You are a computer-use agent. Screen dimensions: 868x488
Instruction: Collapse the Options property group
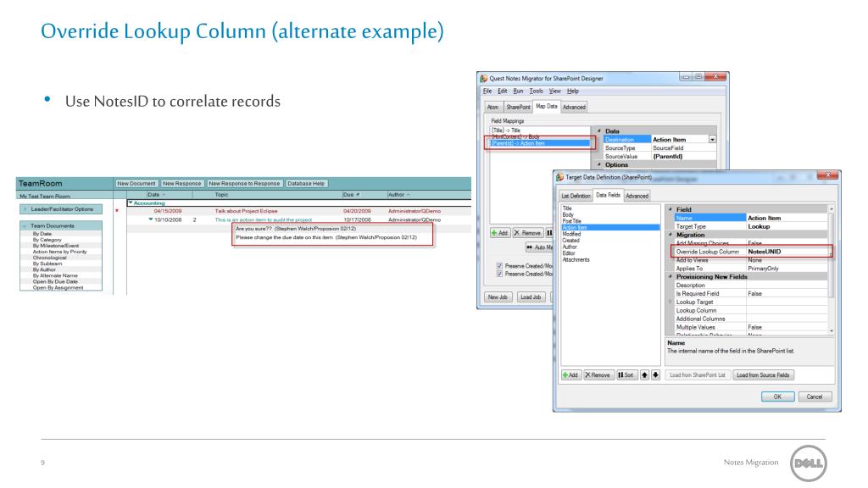pyautogui.click(x=599, y=165)
